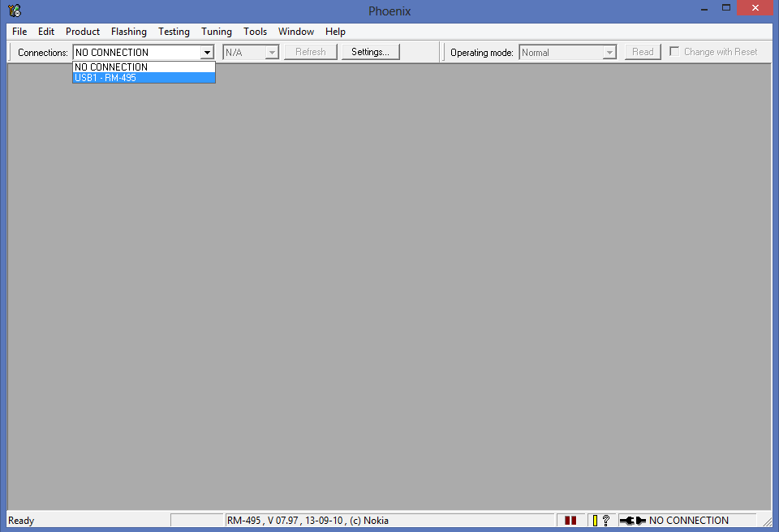Open the Tuning menu

[x=217, y=32]
